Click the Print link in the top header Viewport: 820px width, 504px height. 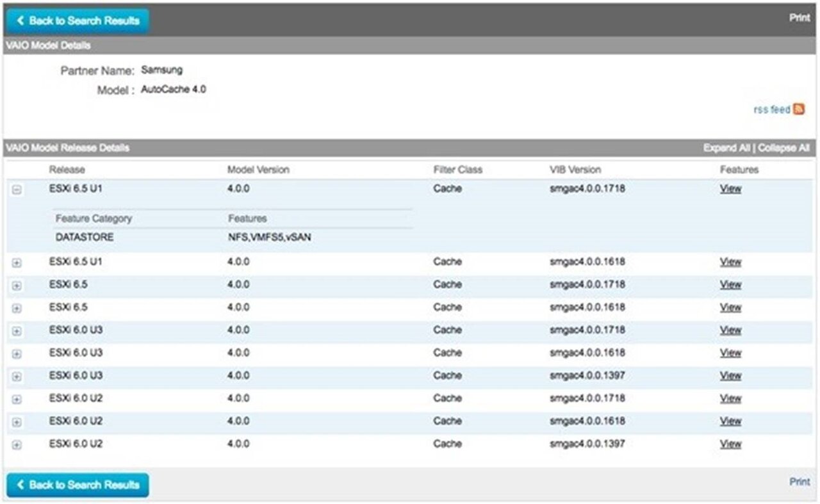tap(799, 18)
